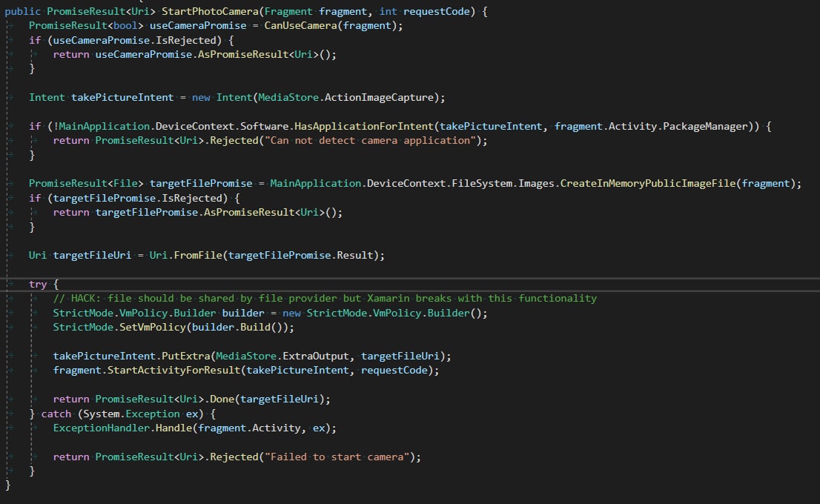Click "Failed to start camera" string
The width and height of the screenshot is (820, 504).
pyautogui.click(x=337, y=457)
